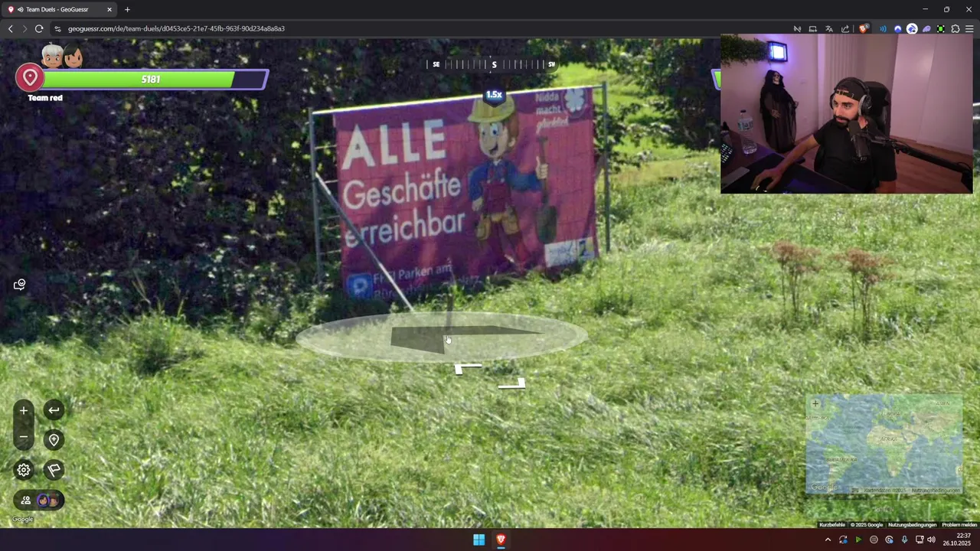This screenshot has height=551, width=980.
Task: Click the Team red location pin icon
Action: click(x=31, y=77)
